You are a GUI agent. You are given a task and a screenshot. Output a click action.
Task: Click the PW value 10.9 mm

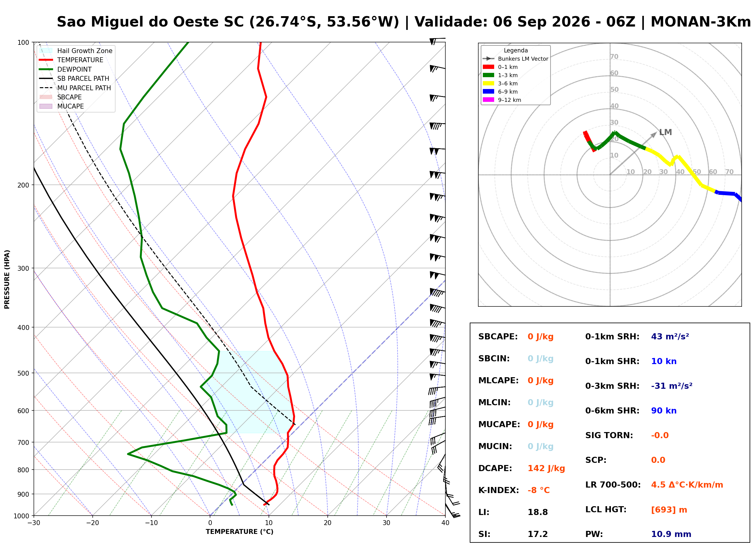[x=671, y=534]
